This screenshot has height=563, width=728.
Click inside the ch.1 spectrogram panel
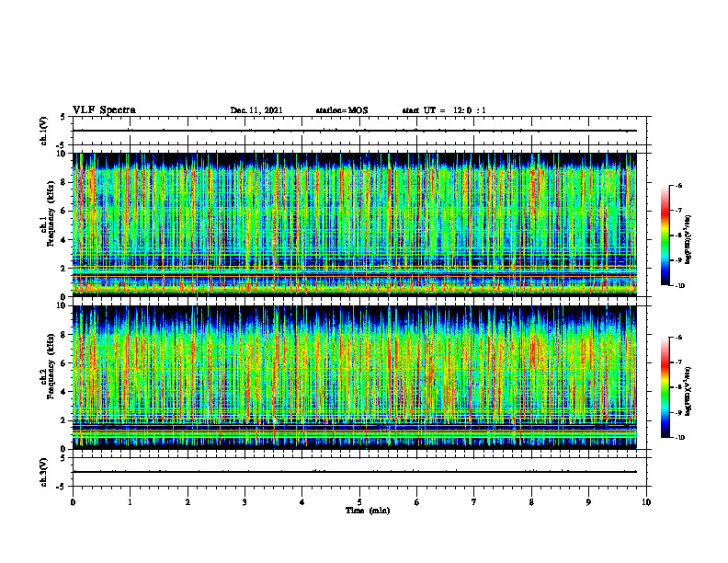355,224
